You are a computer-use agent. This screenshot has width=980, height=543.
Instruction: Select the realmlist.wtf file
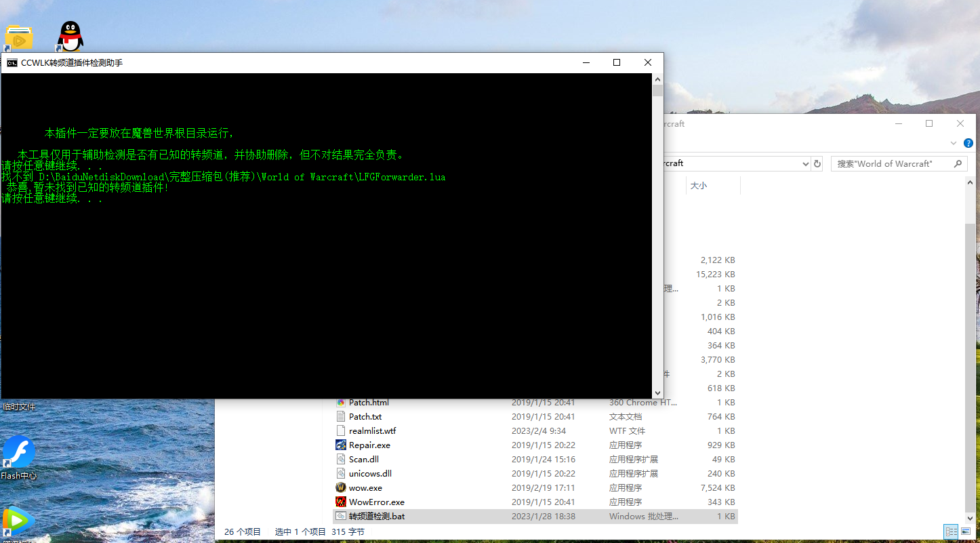(x=372, y=431)
